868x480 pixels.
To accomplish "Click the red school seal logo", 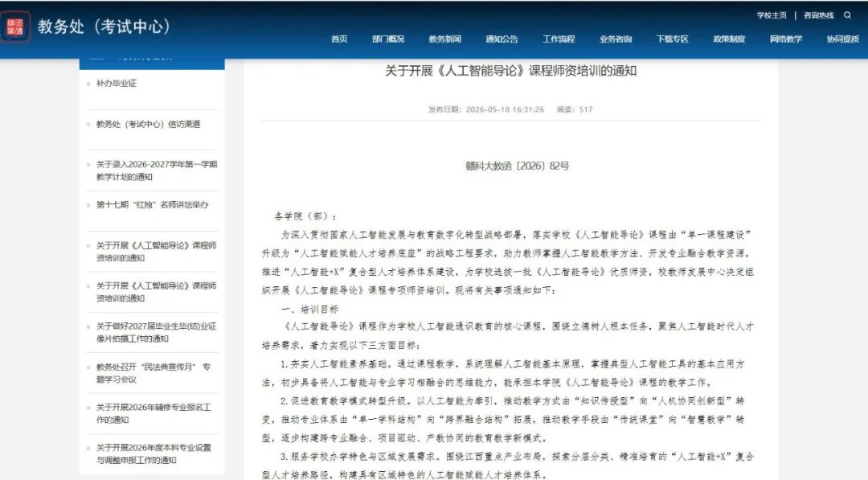I will [x=15, y=27].
